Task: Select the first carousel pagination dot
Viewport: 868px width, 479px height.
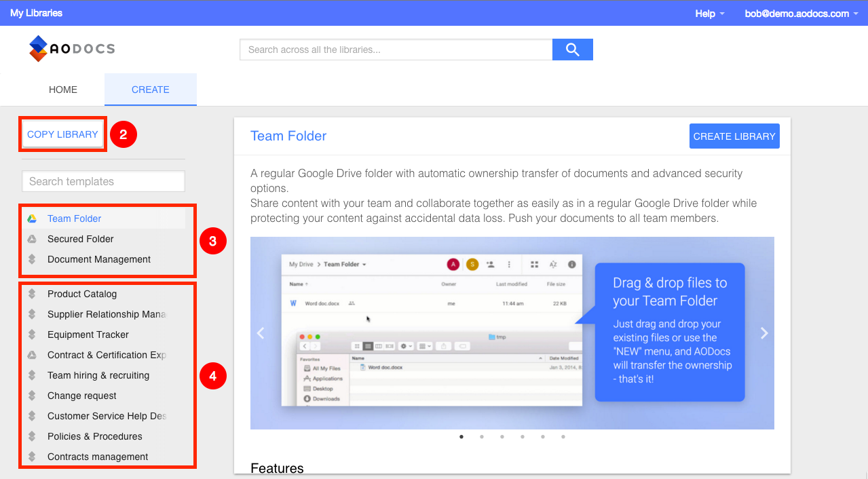Action: pyautogui.click(x=461, y=437)
